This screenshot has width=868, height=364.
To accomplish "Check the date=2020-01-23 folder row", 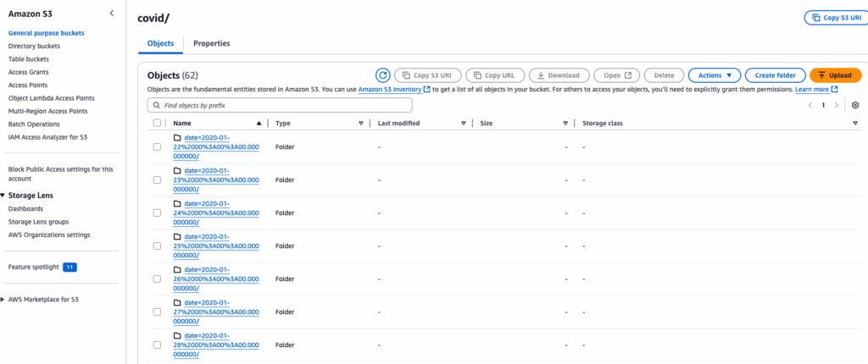I will tap(157, 179).
